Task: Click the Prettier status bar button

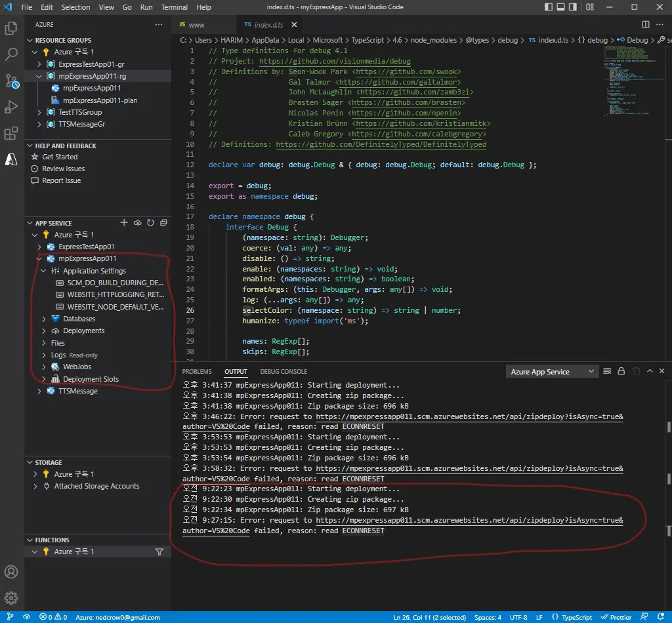Action: [x=616, y=617]
